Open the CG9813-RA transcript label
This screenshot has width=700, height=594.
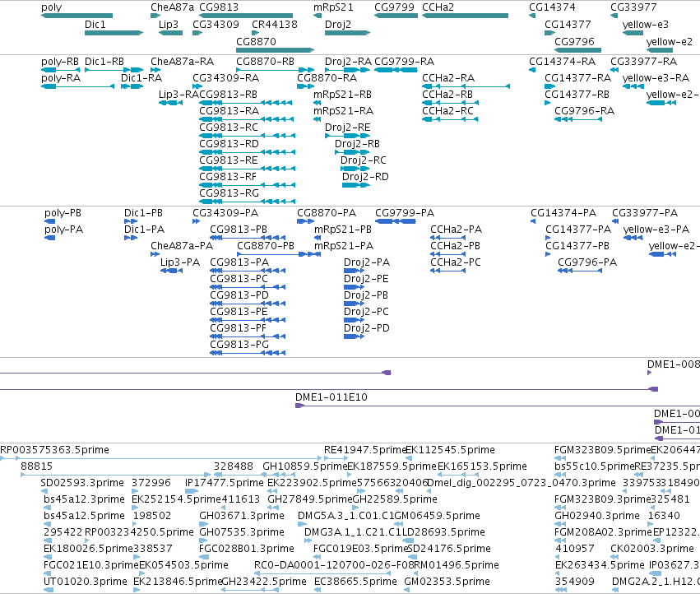click(x=229, y=111)
